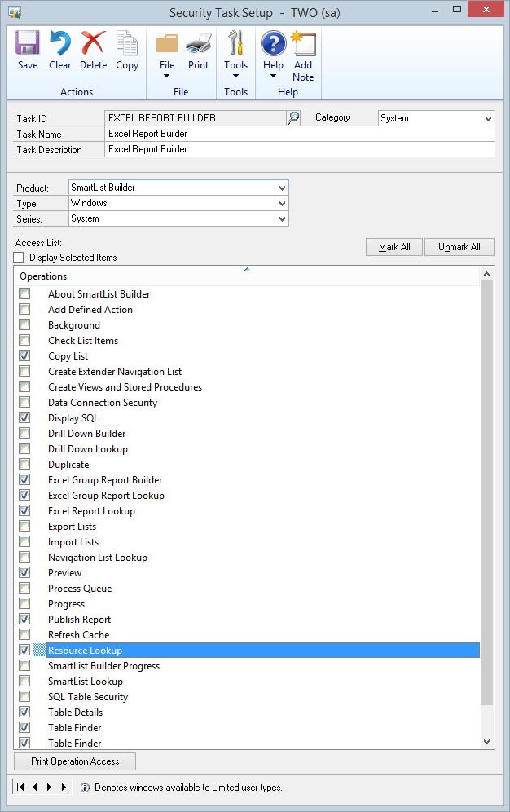
Task: Click in the Task Name field
Action: [x=300, y=134]
